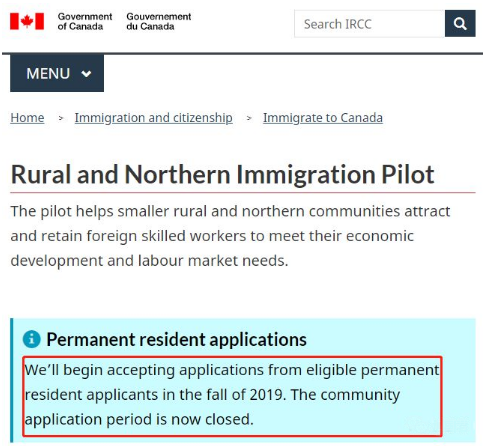Screen dimensions: 484x446
Task: Open the MENU button
Action: pyautogui.click(x=57, y=73)
